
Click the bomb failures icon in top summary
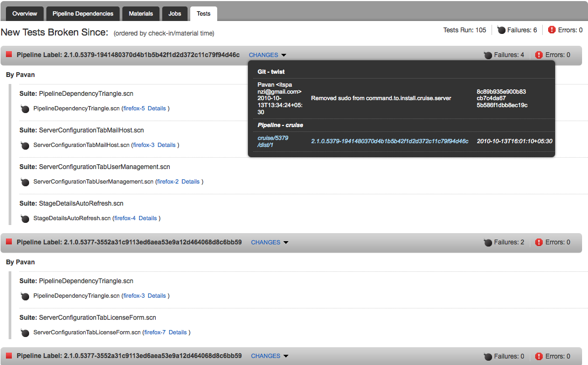501,30
